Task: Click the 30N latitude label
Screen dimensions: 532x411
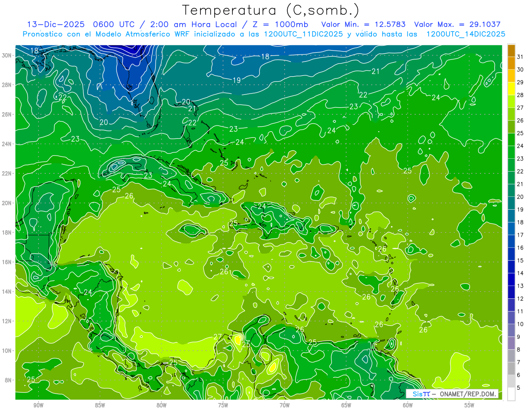Action: [8, 55]
